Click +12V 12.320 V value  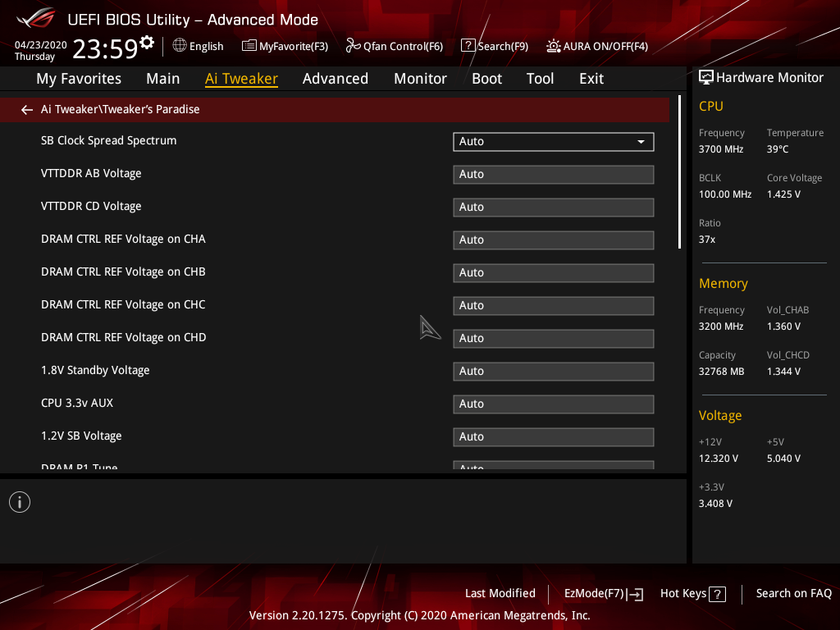tap(719, 459)
